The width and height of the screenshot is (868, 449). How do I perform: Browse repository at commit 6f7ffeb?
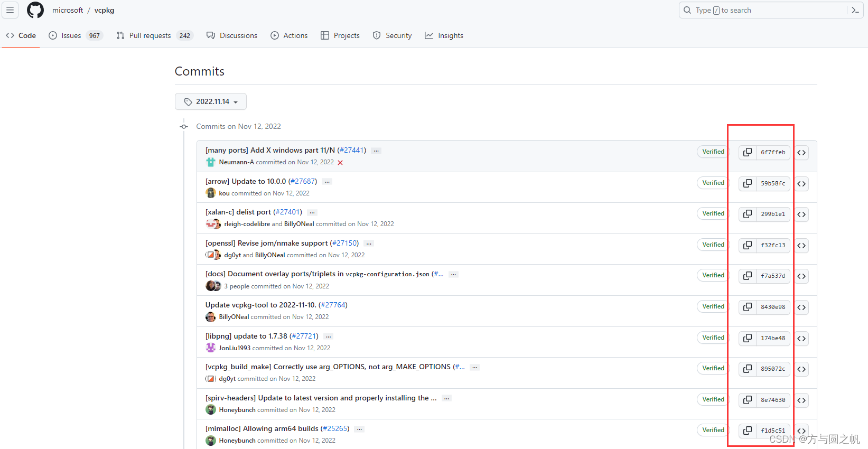pos(801,153)
